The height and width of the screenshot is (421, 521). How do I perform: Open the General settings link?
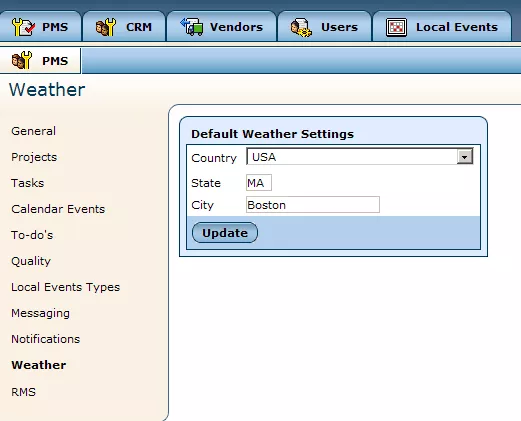click(33, 131)
